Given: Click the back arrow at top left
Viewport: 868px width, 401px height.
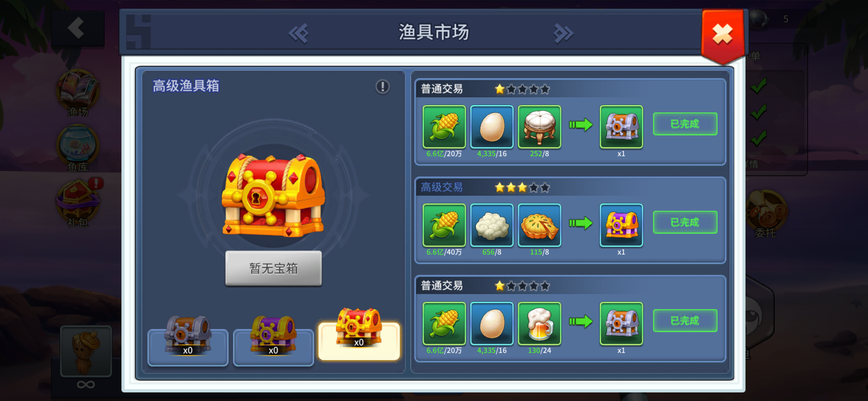Looking at the screenshot, I should [x=77, y=28].
